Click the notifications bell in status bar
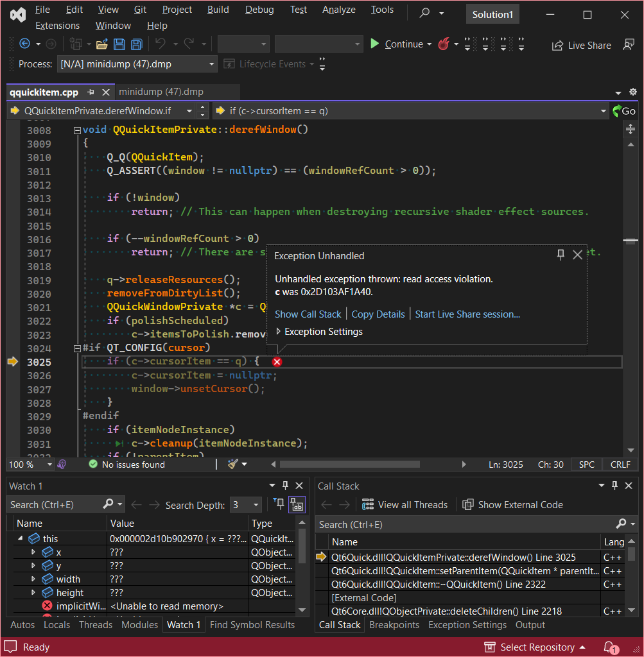The height and width of the screenshot is (657, 644). [x=611, y=647]
